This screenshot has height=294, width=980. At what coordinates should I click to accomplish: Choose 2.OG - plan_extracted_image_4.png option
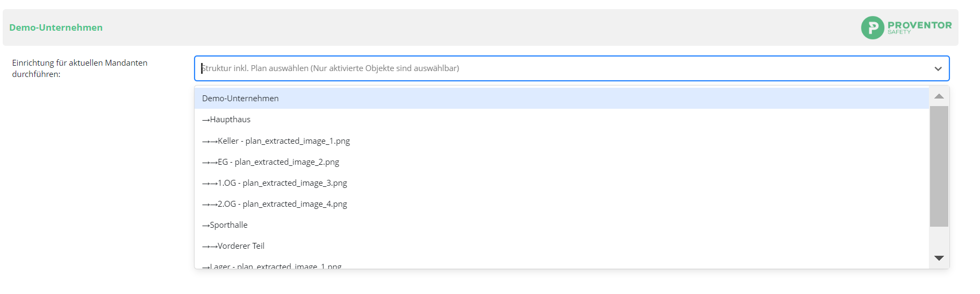[x=562, y=204]
